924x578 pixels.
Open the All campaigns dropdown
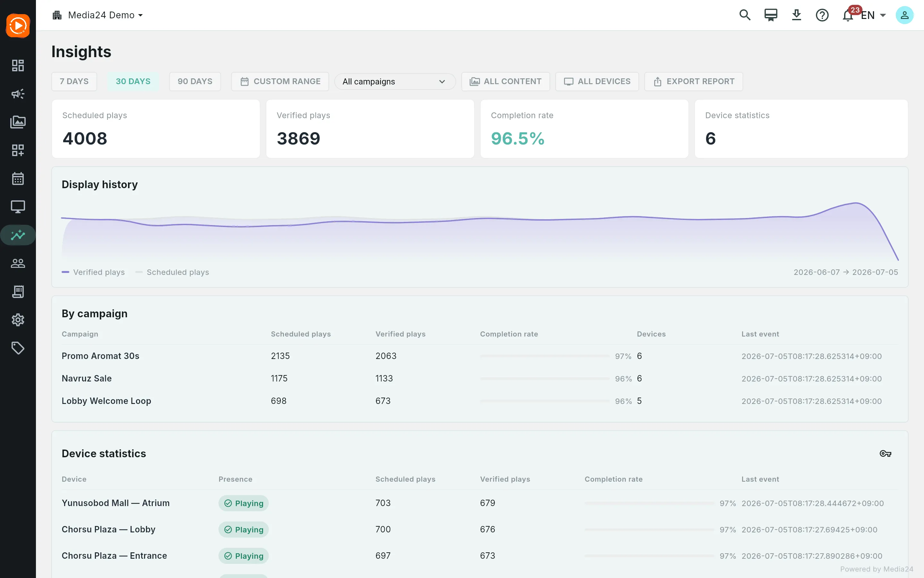(x=395, y=82)
